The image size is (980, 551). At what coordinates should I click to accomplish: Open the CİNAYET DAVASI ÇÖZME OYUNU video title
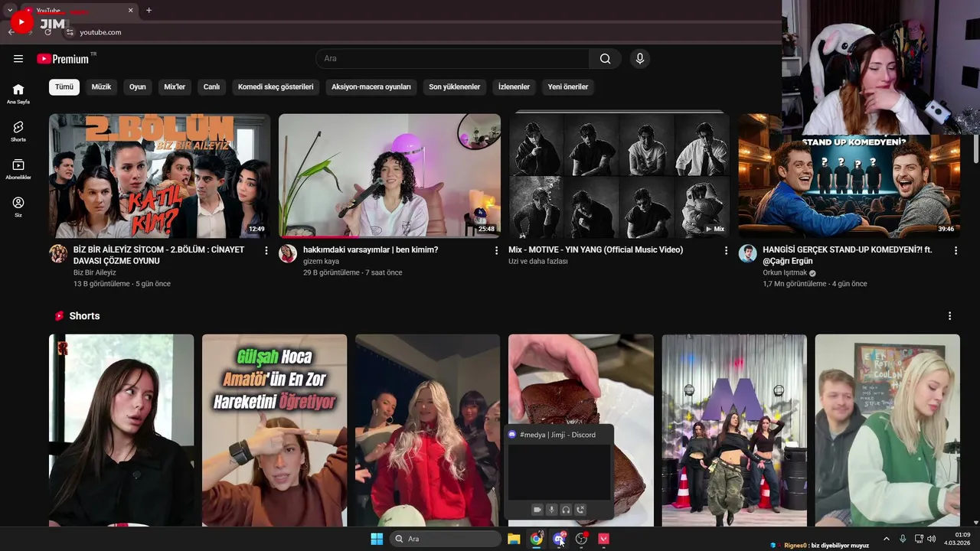(158, 256)
